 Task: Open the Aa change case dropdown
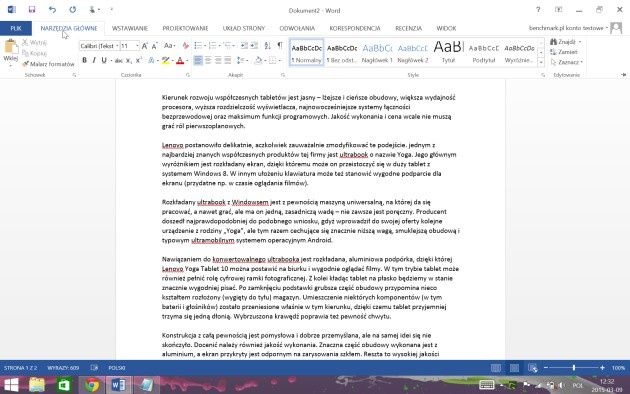(x=170, y=46)
